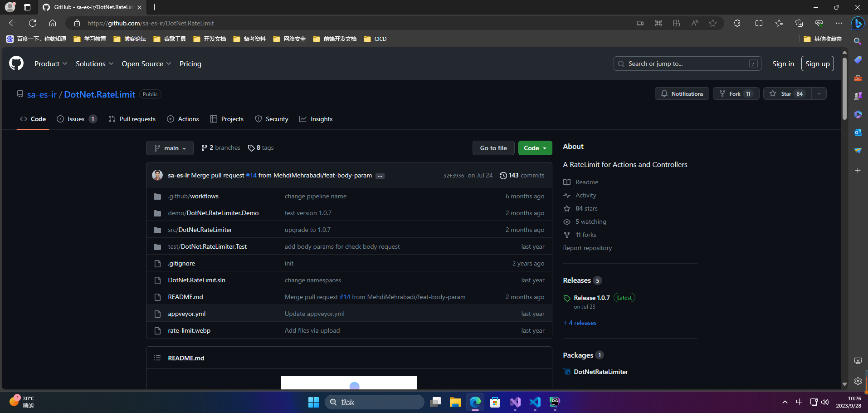Open Visual Studio from taskbar
The width and height of the screenshot is (868, 413).
click(x=515, y=402)
